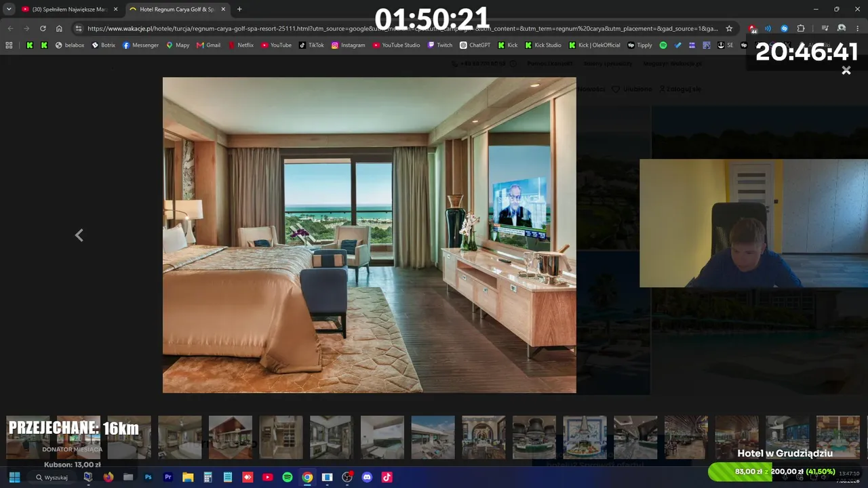Go to the browser home page
Image resolution: width=868 pixels, height=488 pixels.
tap(59, 28)
